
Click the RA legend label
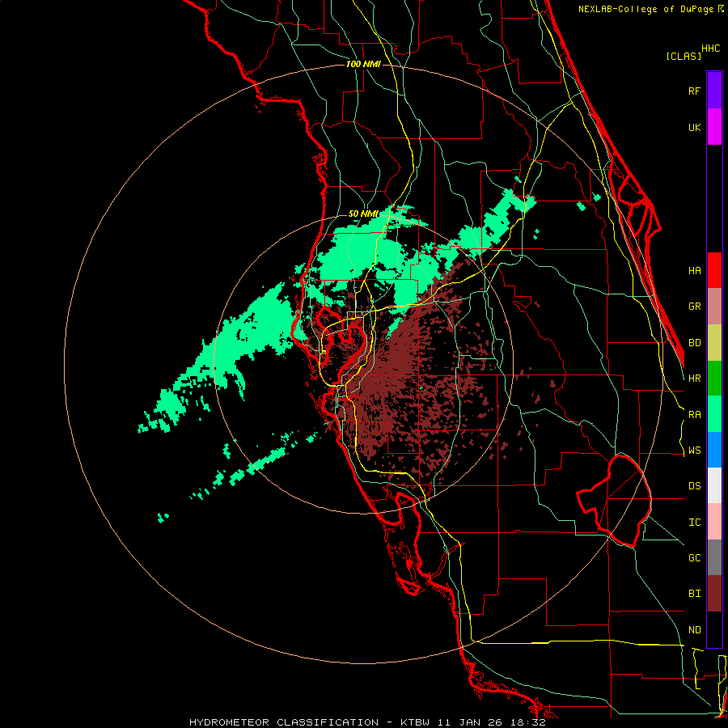pyautogui.click(x=694, y=415)
